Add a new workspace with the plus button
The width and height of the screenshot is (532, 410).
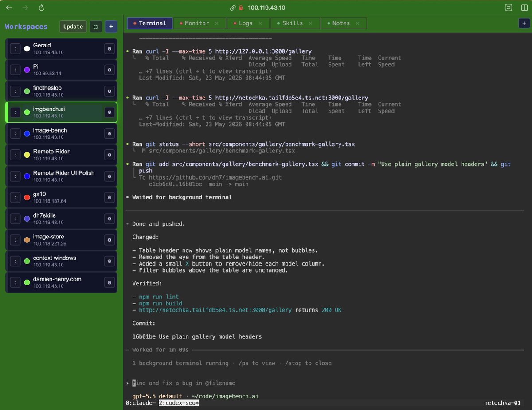pos(111,27)
